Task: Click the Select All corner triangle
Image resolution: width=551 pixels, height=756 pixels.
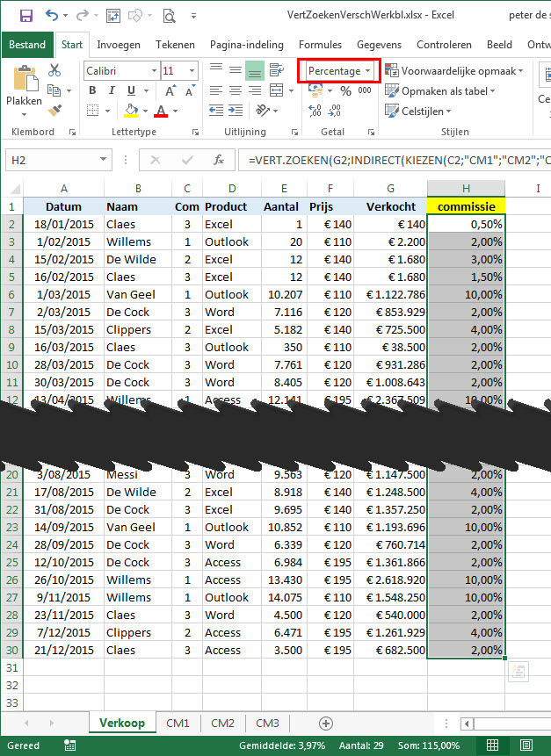Action: 16,189
